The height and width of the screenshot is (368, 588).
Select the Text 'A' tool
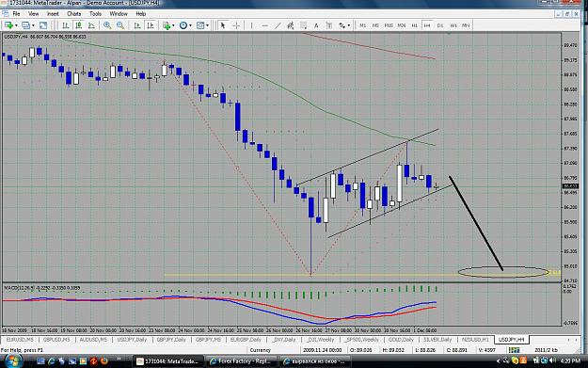[x=316, y=25]
